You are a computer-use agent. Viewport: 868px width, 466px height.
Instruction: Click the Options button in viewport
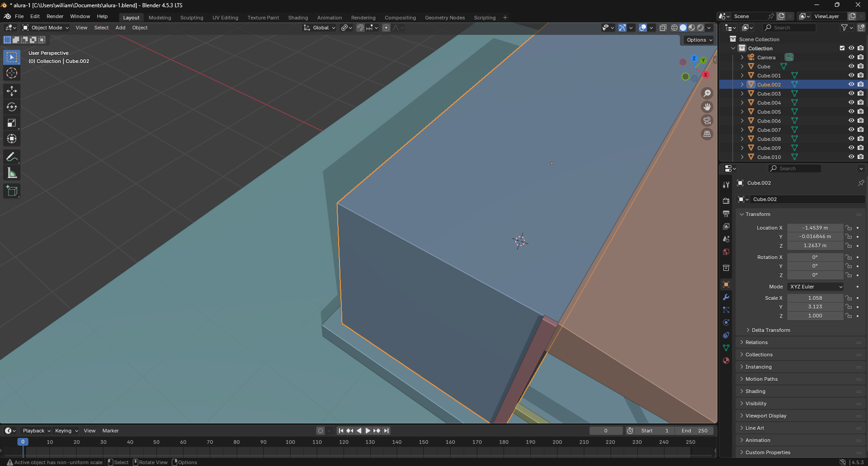point(699,40)
